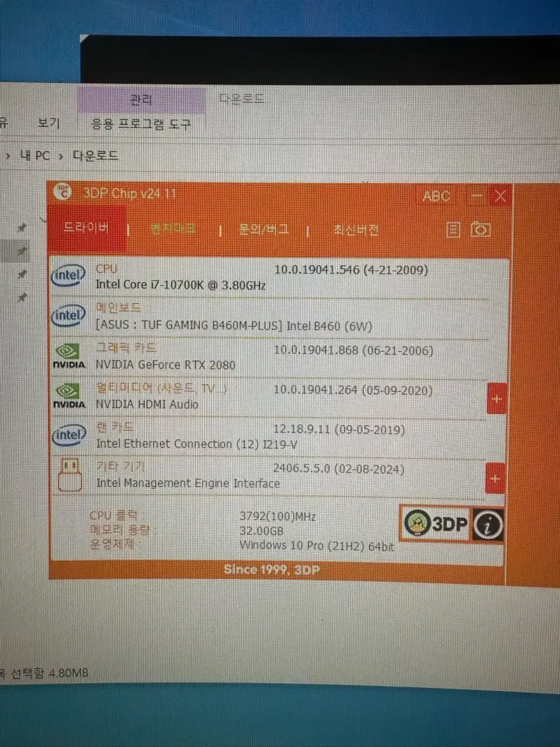Minimize the 3DP Chip window

[x=477, y=195]
